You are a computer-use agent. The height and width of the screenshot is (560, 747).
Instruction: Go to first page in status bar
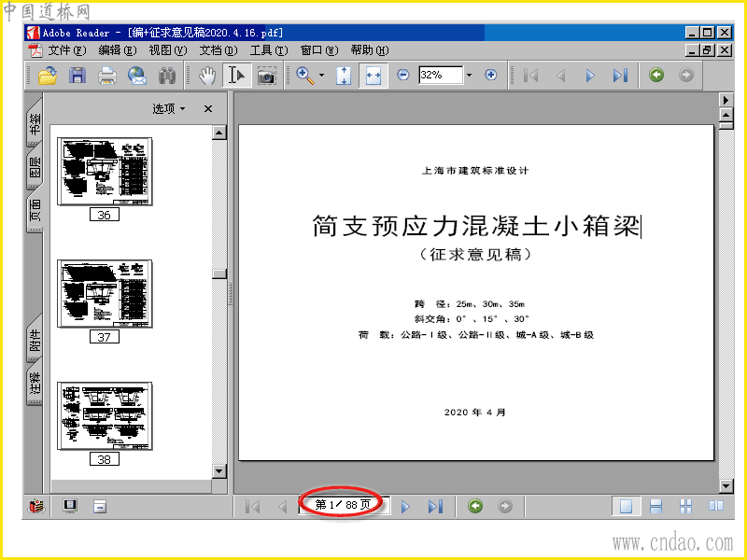coord(252,506)
